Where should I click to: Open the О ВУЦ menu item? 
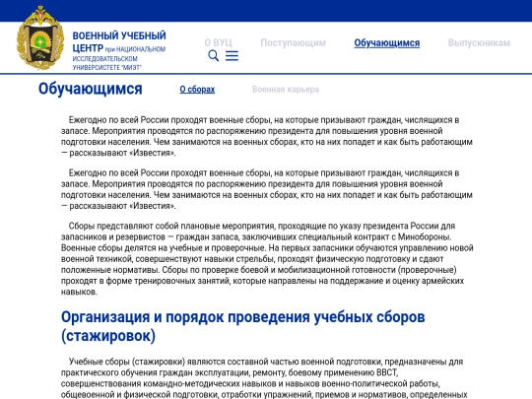pos(218,42)
